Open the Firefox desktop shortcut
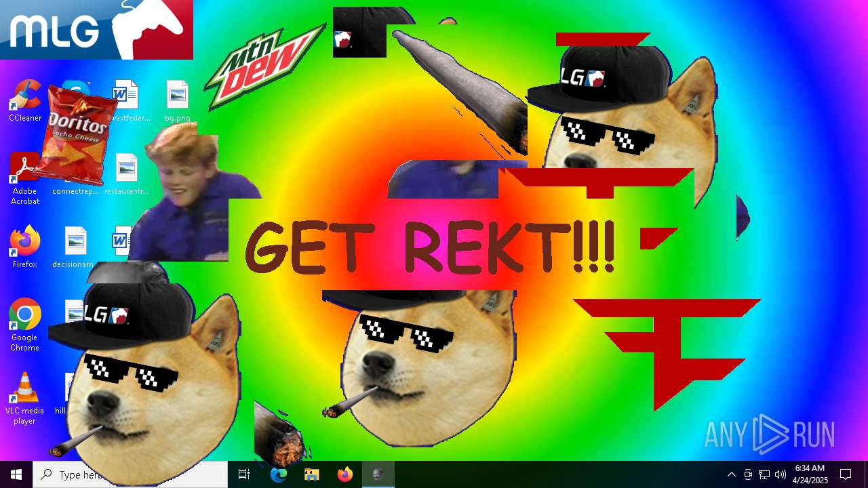The height and width of the screenshot is (488, 868). (25, 247)
